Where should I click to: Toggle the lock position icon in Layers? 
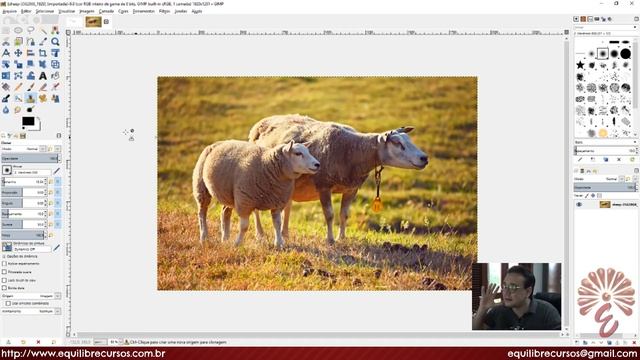(x=593, y=196)
